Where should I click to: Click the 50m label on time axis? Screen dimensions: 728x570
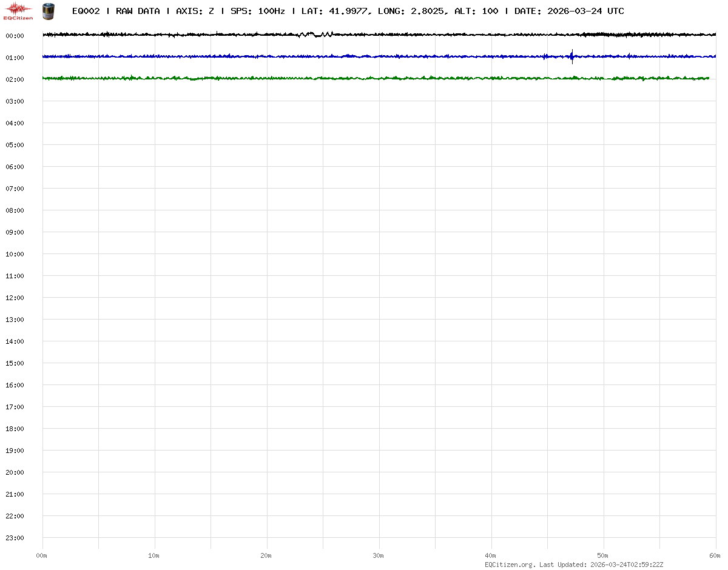(x=603, y=555)
